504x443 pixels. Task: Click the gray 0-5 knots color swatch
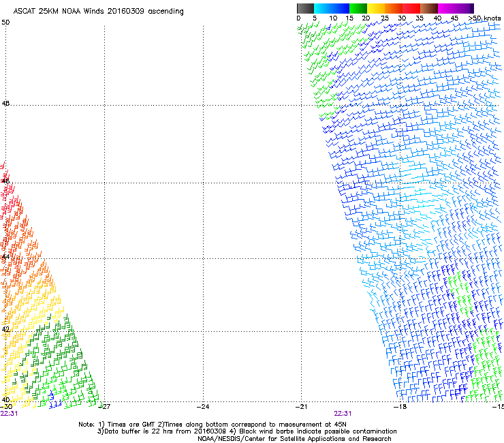click(x=305, y=8)
